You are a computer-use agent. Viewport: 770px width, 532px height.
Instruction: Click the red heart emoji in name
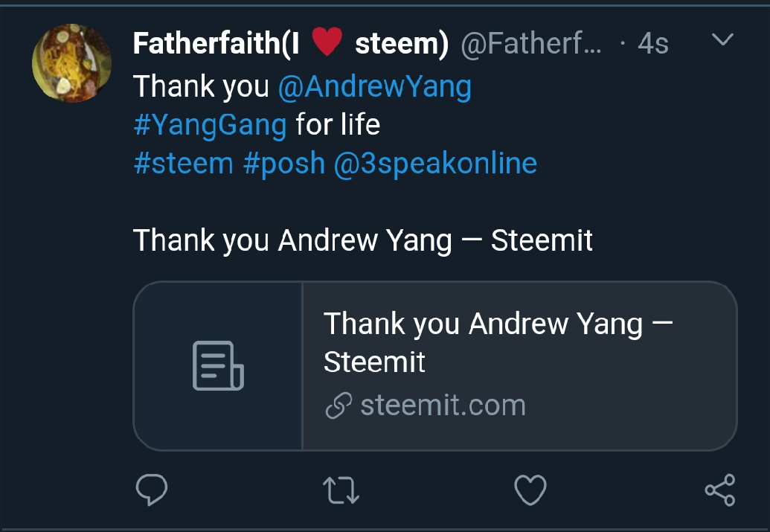coord(327,42)
